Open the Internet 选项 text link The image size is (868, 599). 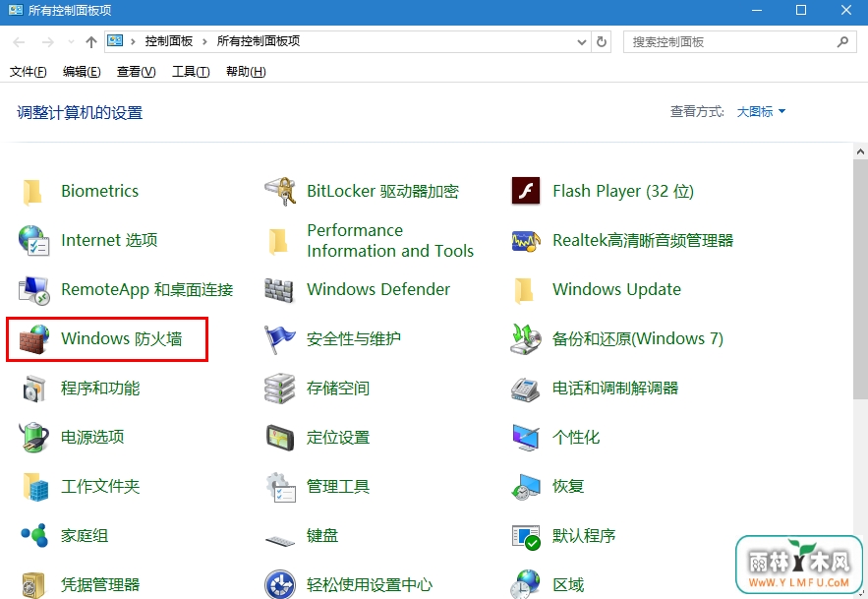click(x=110, y=241)
